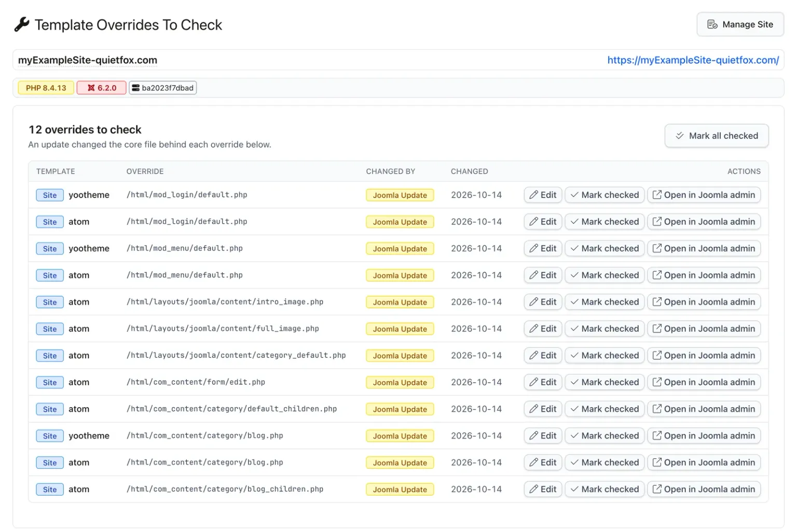This screenshot has height=532, width=797.
Task: Click the CHANGED column header
Action: tap(470, 172)
